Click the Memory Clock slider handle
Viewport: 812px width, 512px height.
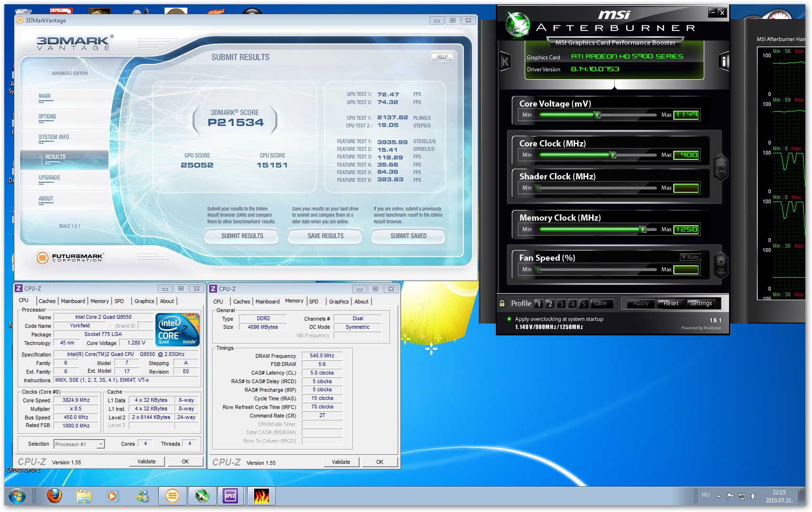(x=643, y=230)
